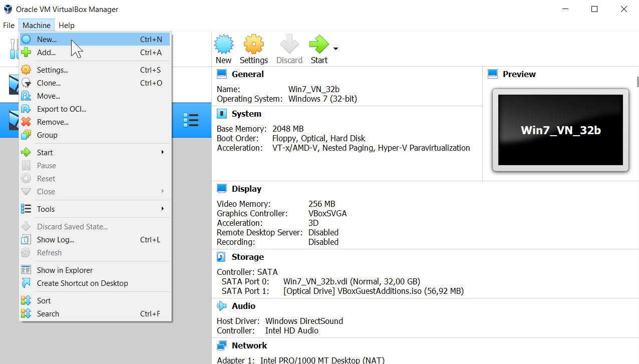Click the details pane vertical scrollbar
Viewport: 639px width, 364px height.
point(637,81)
